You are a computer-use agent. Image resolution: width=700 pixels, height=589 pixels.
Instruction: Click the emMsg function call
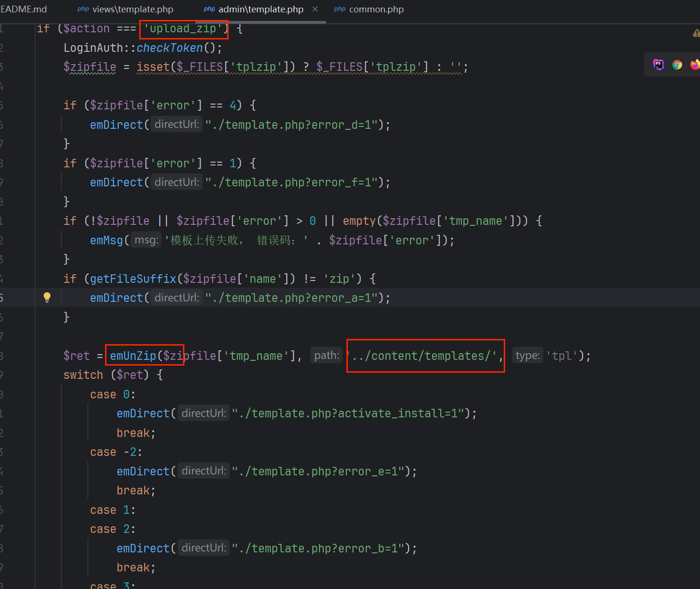click(x=106, y=241)
